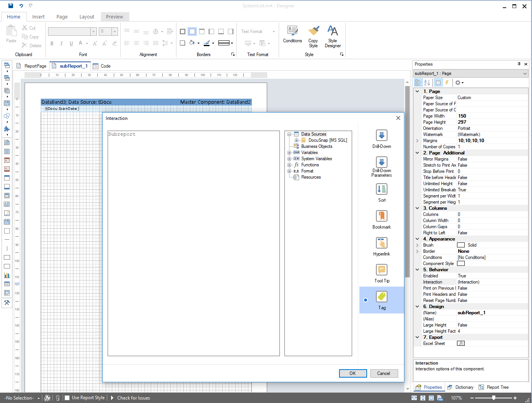Select the Hyperlink interaction option
This screenshot has width=532, height=403.
tap(382, 246)
